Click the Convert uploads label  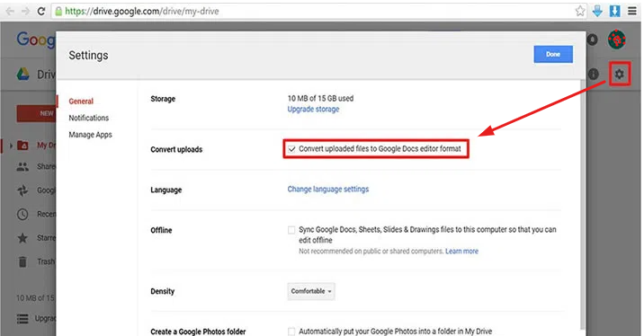176,149
